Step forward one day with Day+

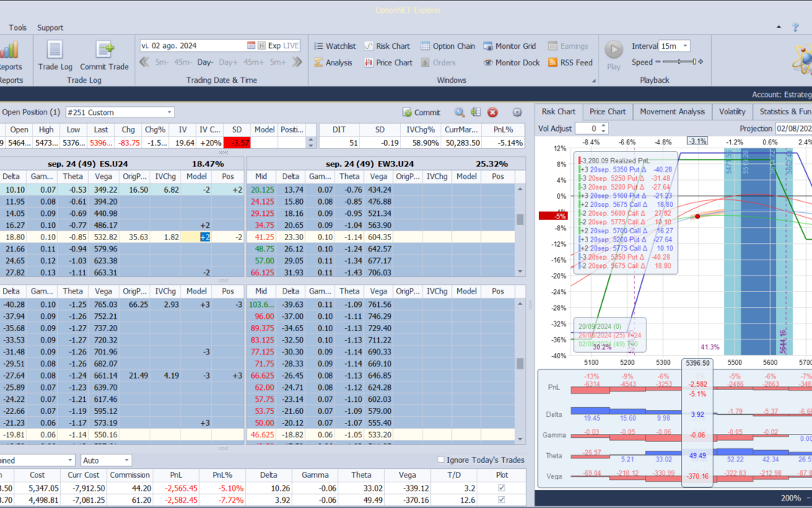pyautogui.click(x=228, y=62)
